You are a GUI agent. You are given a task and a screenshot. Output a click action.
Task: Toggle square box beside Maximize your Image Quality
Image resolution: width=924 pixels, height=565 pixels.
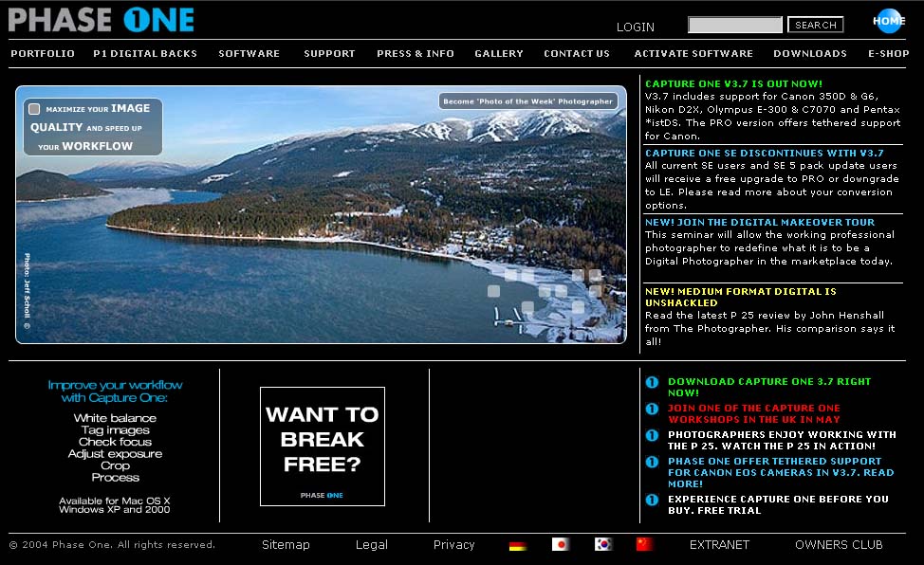click(34, 109)
